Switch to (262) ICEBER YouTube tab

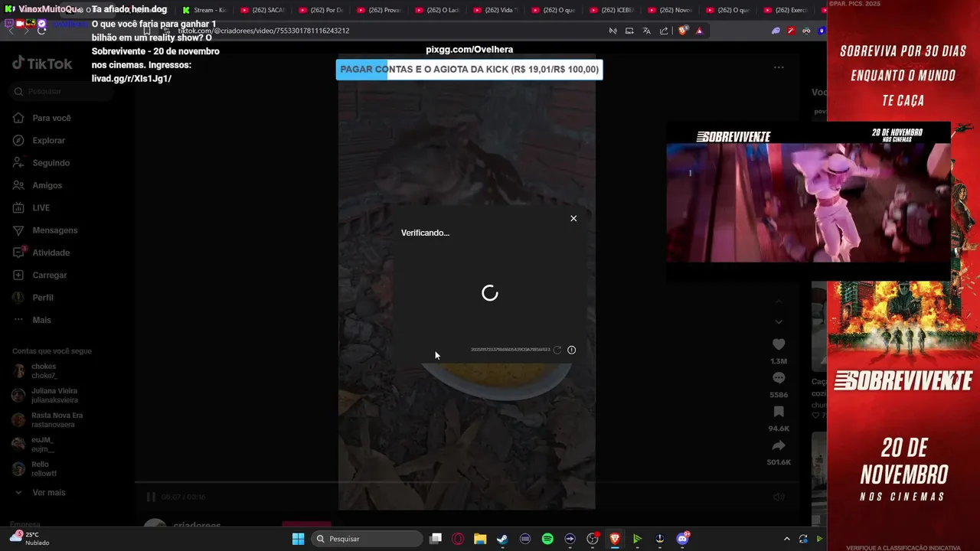point(612,10)
